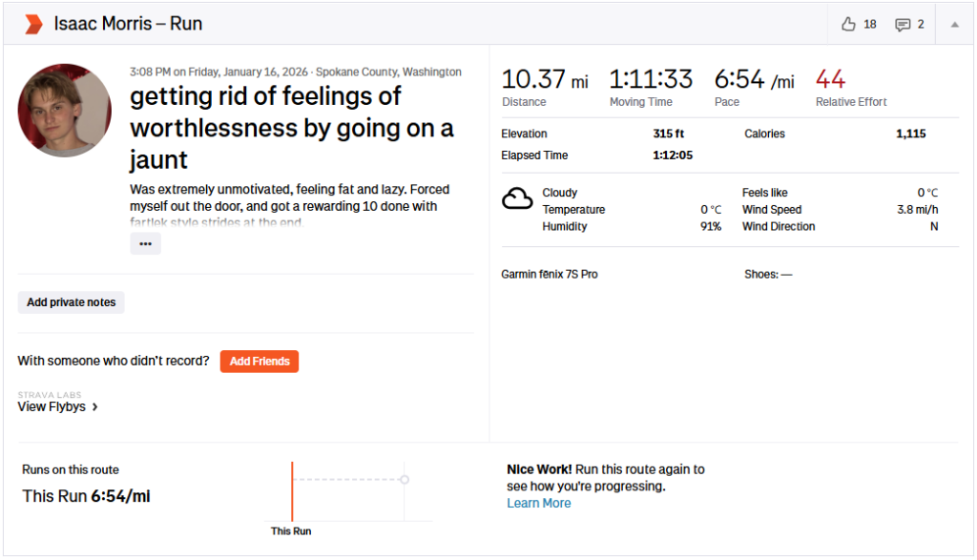Follow the Learn More link
The width and height of the screenshot is (977, 560).
539,503
